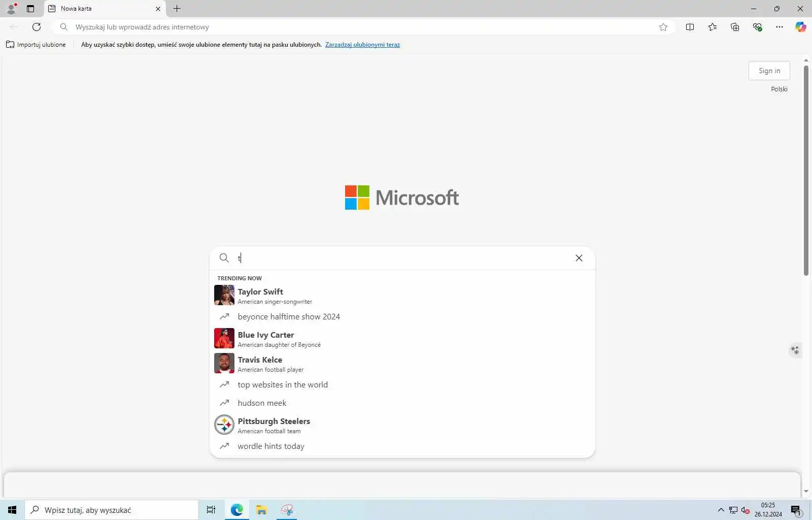Open Settings and more menu
Image resolution: width=812 pixels, height=520 pixels.
[780, 27]
